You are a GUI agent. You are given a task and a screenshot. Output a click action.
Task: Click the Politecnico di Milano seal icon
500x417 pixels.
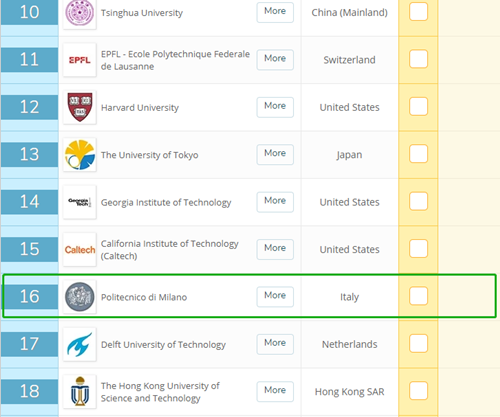(80, 297)
